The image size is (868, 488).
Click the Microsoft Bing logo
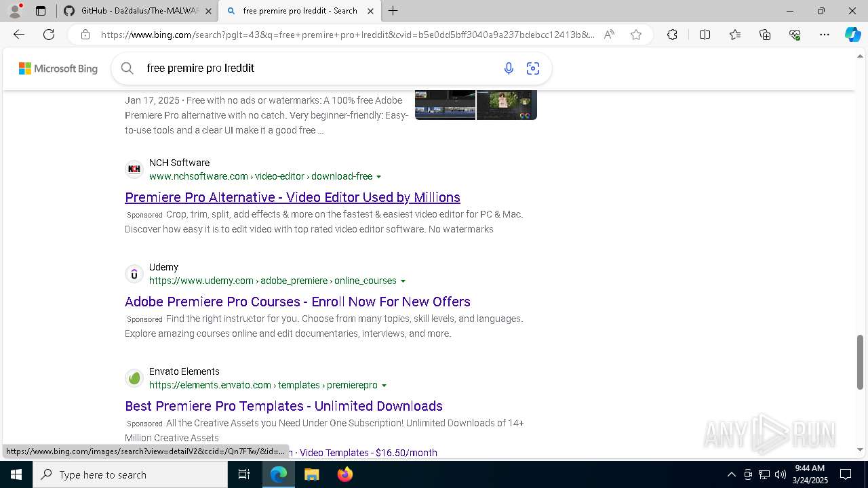pyautogui.click(x=58, y=68)
